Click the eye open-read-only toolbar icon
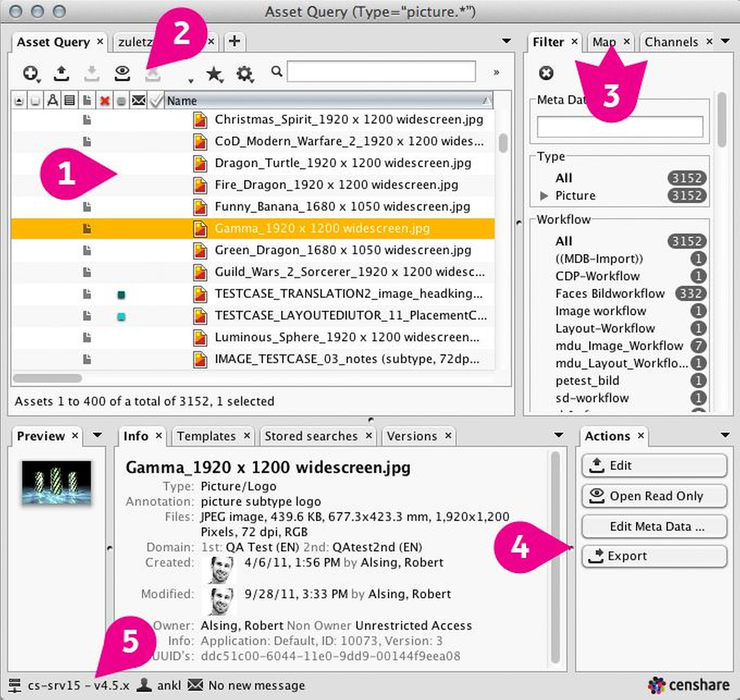740x700 pixels. (122, 73)
